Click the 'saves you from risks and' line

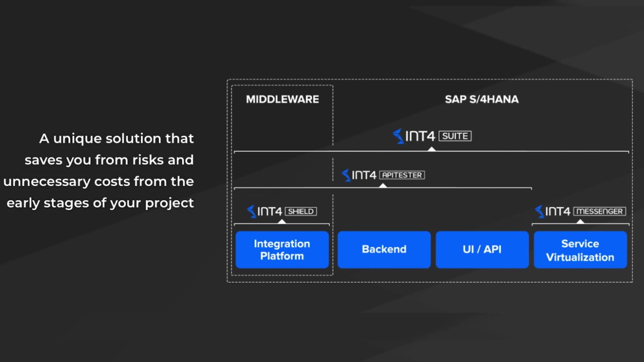coord(109,160)
